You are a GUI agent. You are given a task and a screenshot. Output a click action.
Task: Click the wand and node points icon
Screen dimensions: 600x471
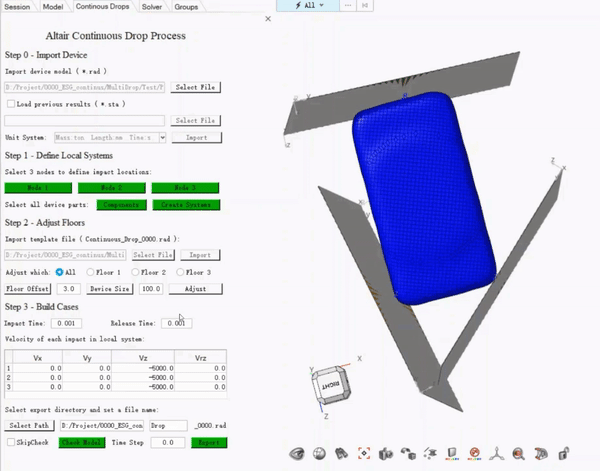(x=430, y=453)
